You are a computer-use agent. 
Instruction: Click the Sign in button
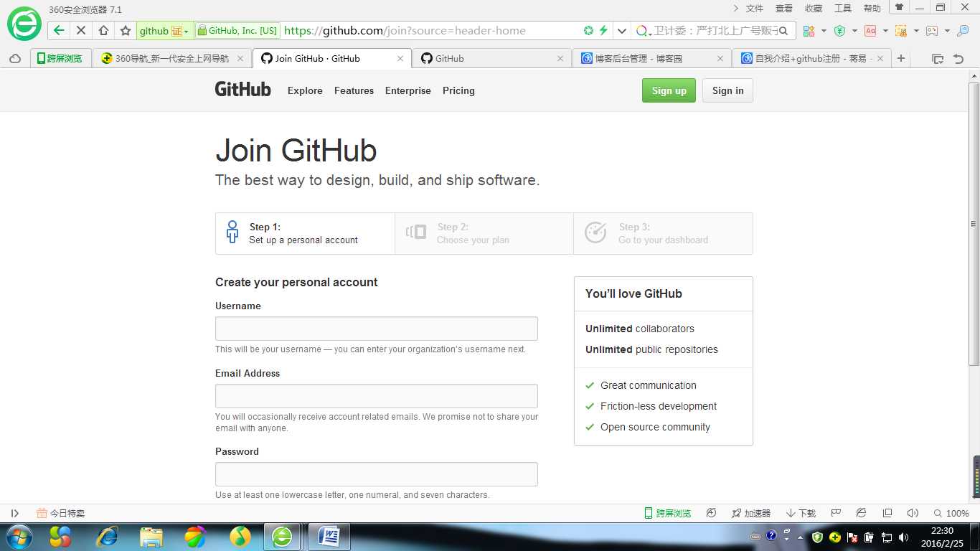(727, 90)
